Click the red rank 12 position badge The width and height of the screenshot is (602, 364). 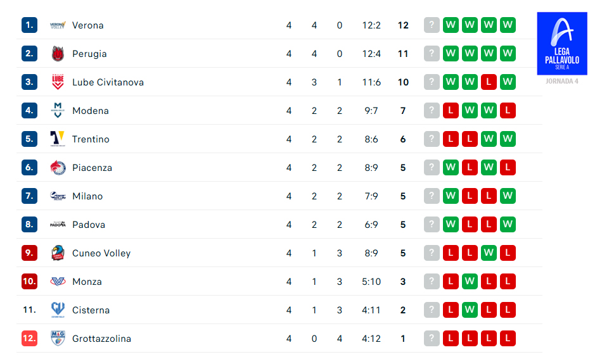(x=29, y=339)
